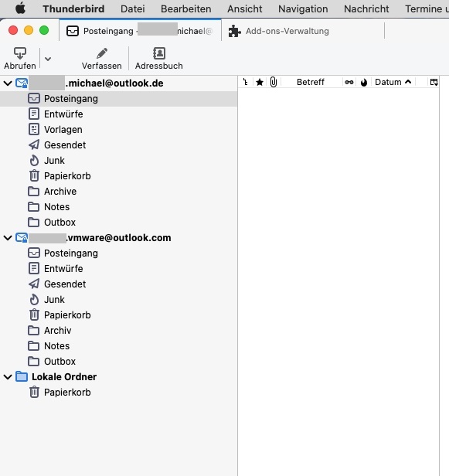Open Entwürfe under michael@outlook.de
The image size is (449, 476).
[x=118, y=114]
